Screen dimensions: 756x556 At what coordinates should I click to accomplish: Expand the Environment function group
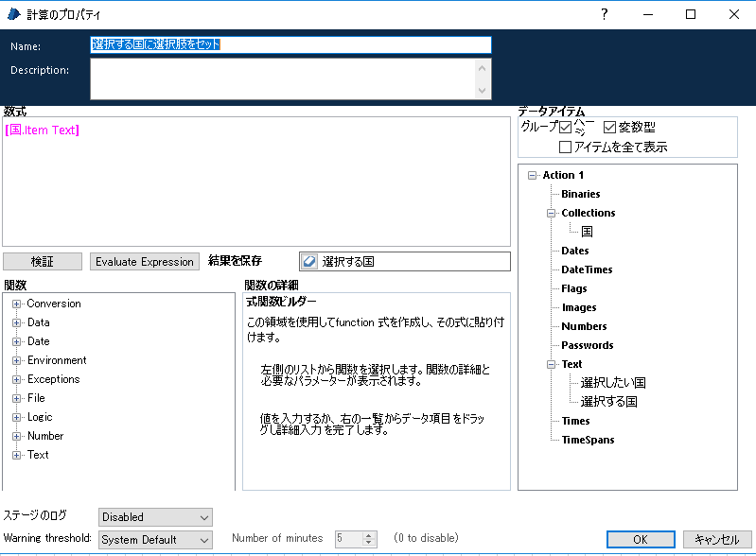tap(16, 361)
